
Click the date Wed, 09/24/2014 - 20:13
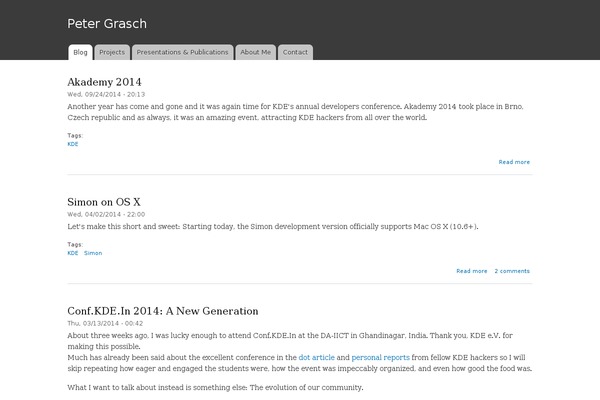[106, 94]
